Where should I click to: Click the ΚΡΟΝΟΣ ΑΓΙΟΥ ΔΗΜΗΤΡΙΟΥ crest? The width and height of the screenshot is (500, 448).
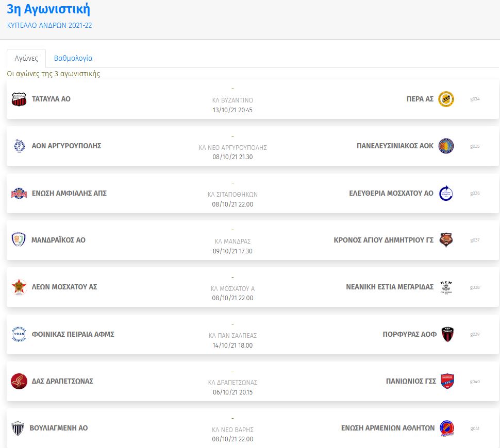coord(446,240)
